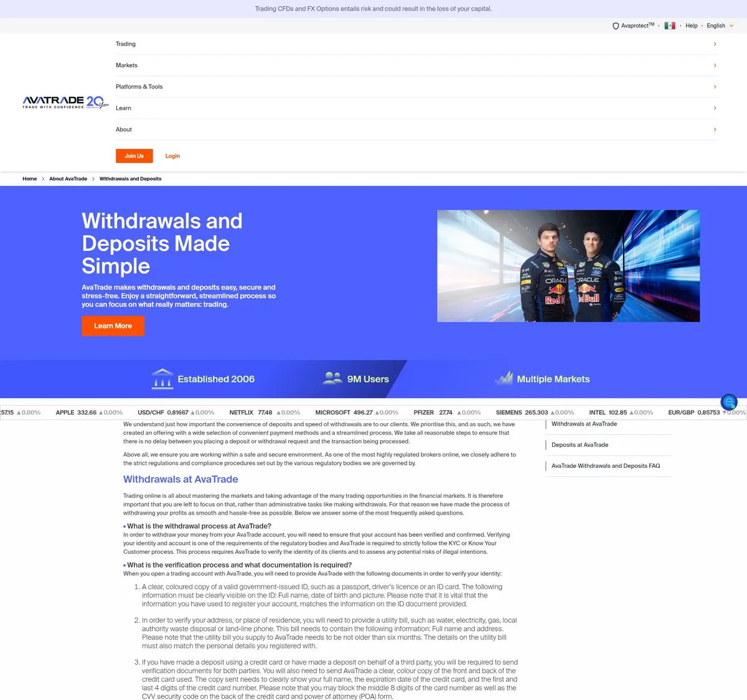Screen dimensions: 747x700
Task: Click the Learn More button
Action: tap(113, 326)
